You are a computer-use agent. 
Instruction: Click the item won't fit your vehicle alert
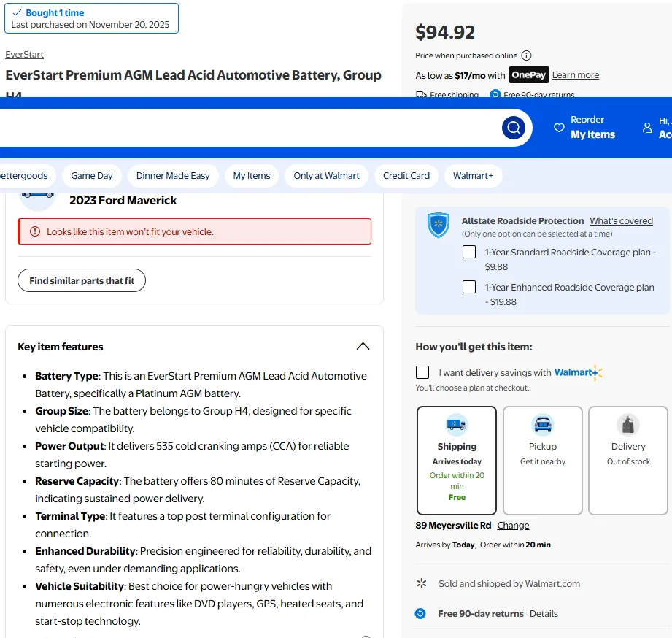point(195,231)
